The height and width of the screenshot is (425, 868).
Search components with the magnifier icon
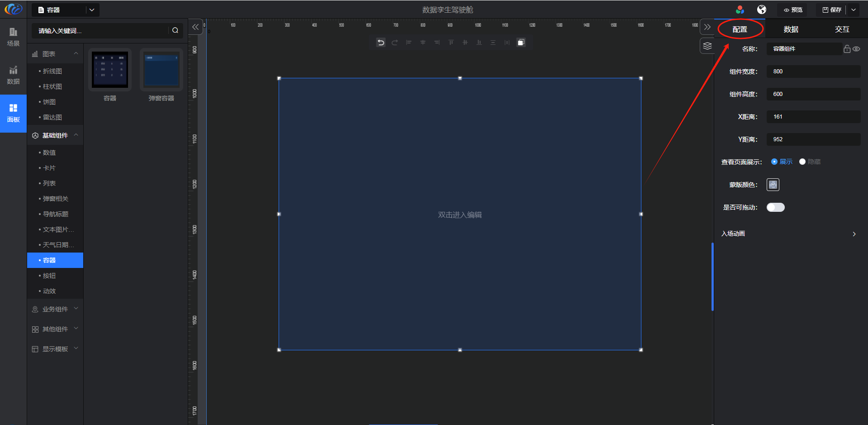[175, 30]
